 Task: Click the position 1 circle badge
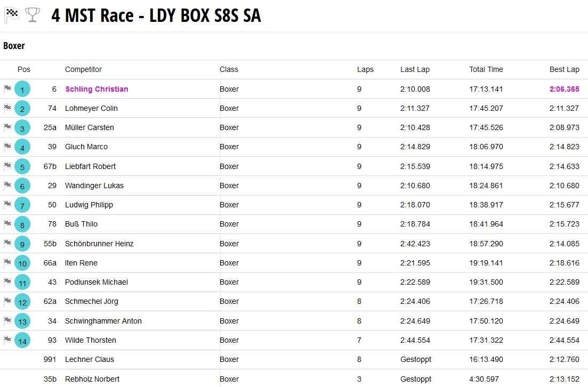22,90
